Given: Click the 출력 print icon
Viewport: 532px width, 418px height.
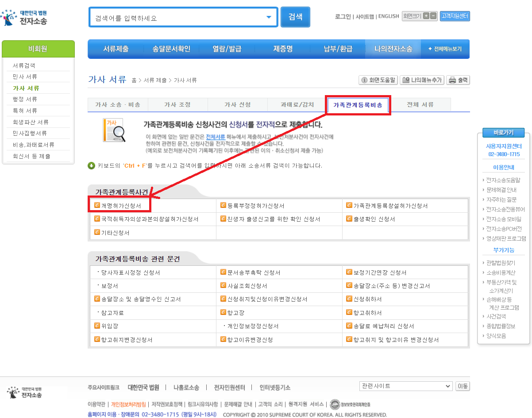Looking at the screenshot, I should point(452,80).
